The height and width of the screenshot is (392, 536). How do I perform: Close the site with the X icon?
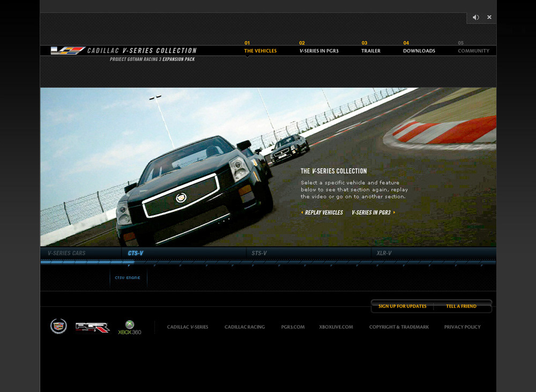[x=489, y=17]
